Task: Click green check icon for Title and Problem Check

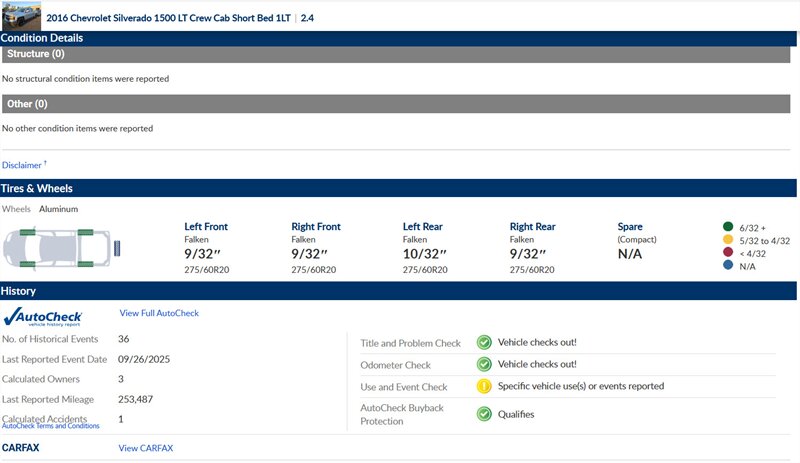Action: pos(484,342)
